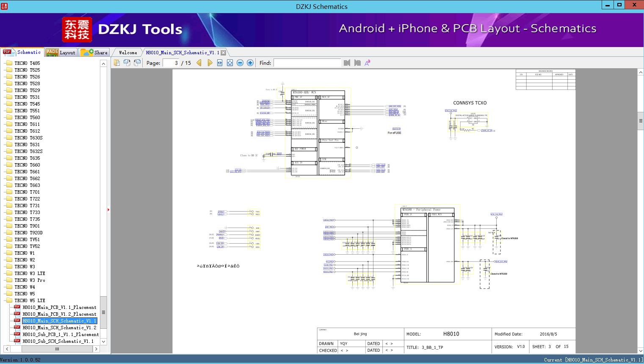Go to the next page arrow
The image size is (644, 364).
[210, 63]
